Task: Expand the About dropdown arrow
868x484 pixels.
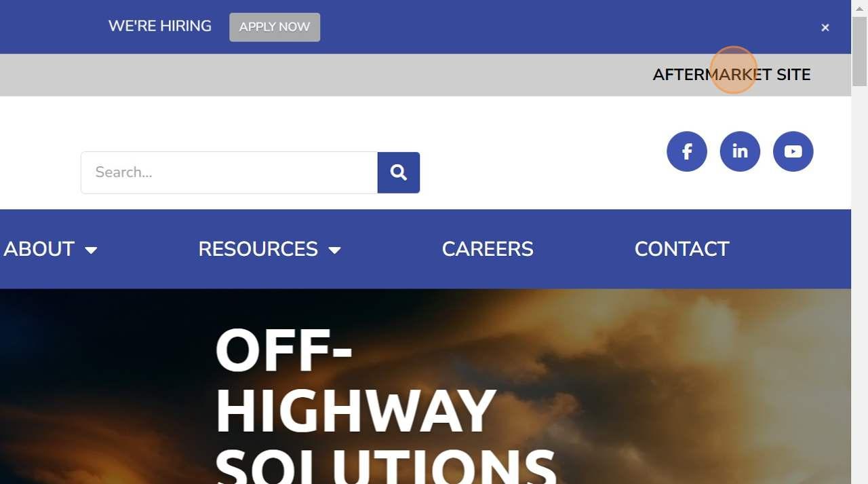Action: [x=91, y=250]
